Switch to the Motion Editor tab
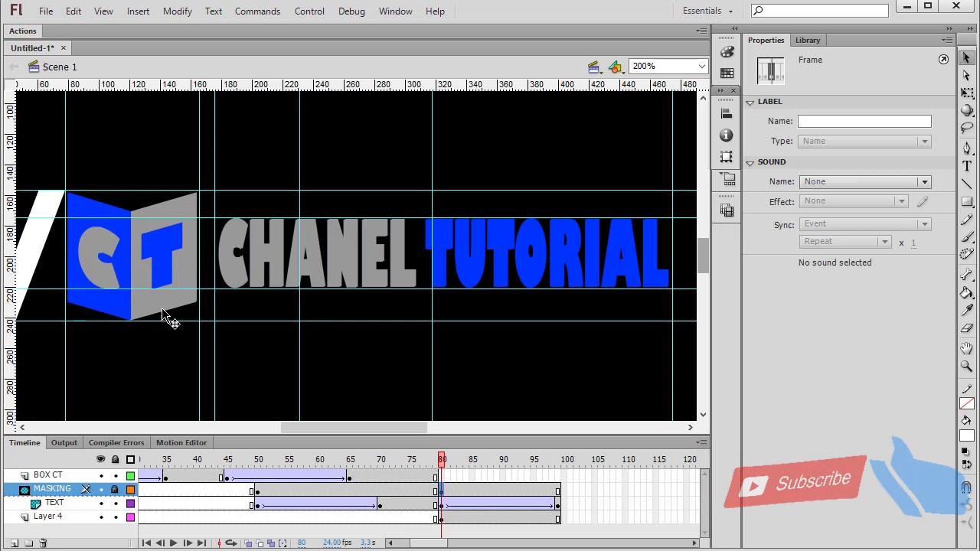980x551 pixels. (181, 442)
